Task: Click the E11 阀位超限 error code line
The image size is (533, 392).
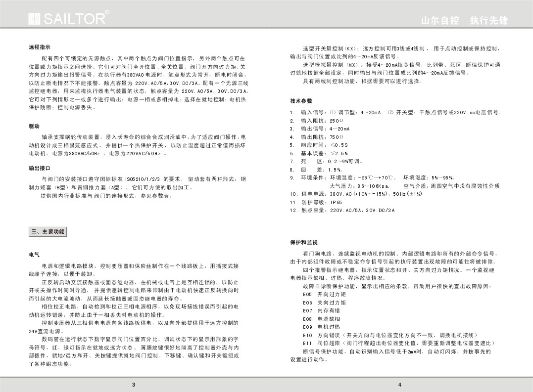Action: coord(399,344)
